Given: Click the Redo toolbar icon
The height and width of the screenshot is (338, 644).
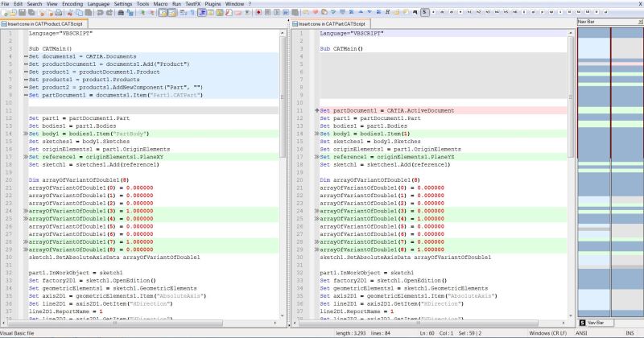Looking at the screenshot, I should point(109,13).
